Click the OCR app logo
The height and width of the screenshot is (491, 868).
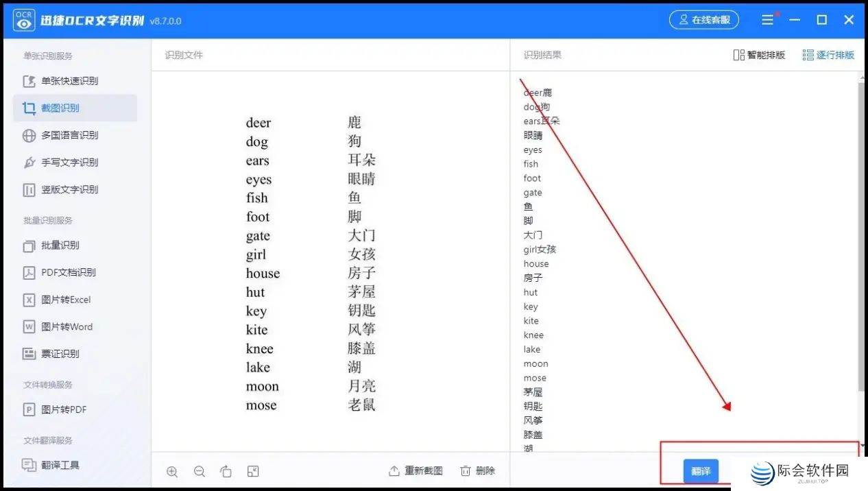point(23,19)
